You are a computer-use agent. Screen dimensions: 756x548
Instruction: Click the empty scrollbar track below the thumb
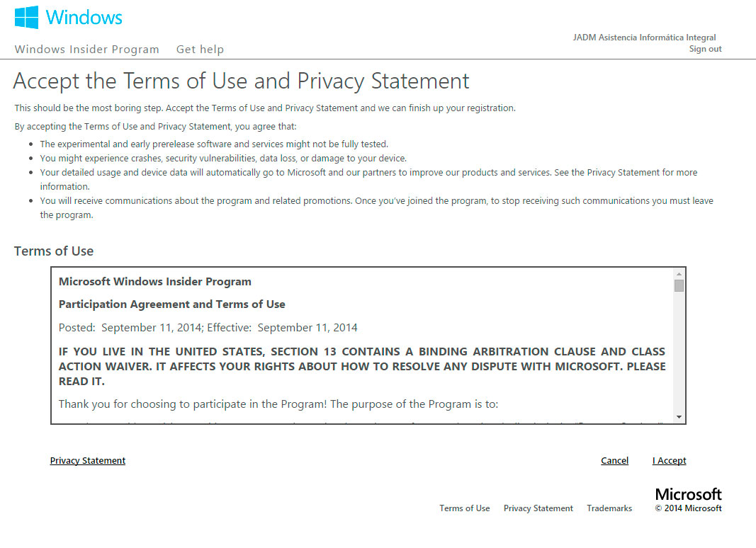pos(679,354)
